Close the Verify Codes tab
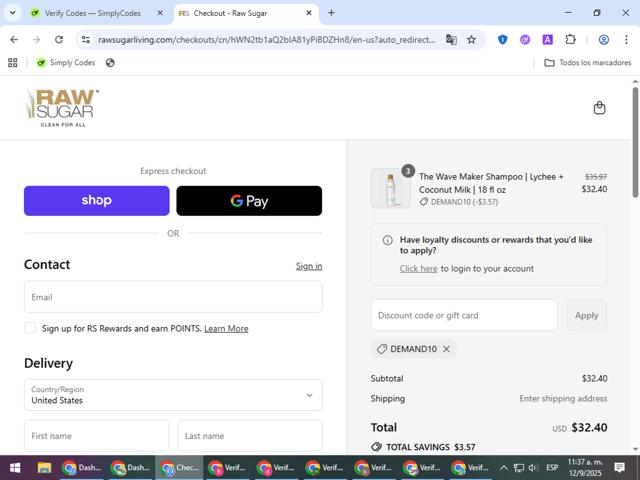This screenshot has width=640, height=480. 160,13
